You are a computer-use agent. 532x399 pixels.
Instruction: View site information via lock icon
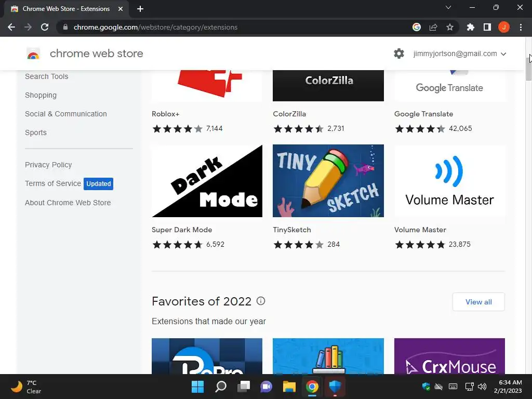pos(65,27)
